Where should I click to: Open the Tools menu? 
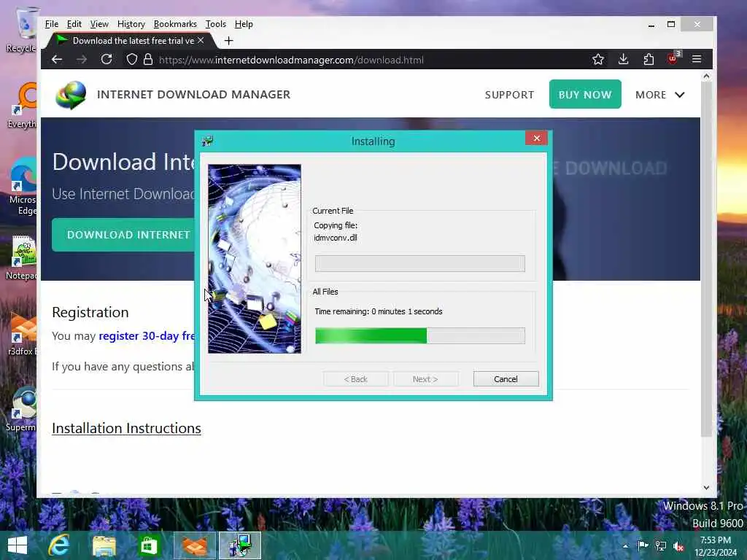point(216,24)
